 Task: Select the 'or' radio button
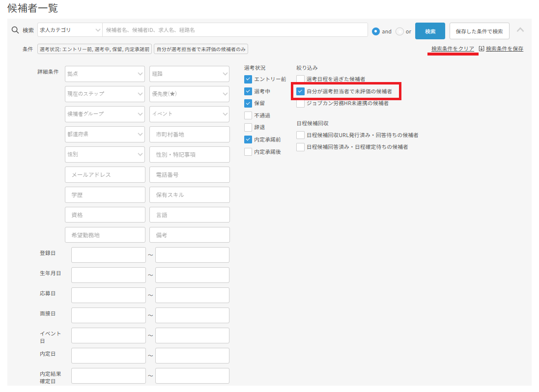[x=399, y=31]
